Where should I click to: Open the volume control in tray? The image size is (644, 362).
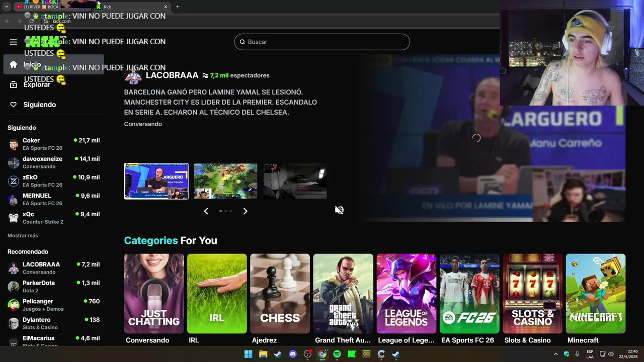pos(611,354)
